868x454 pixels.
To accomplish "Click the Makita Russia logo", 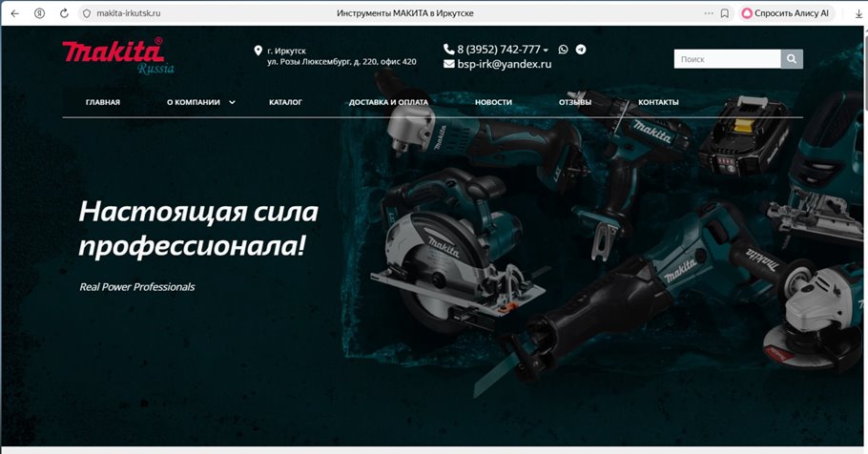I will click(118, 56).
